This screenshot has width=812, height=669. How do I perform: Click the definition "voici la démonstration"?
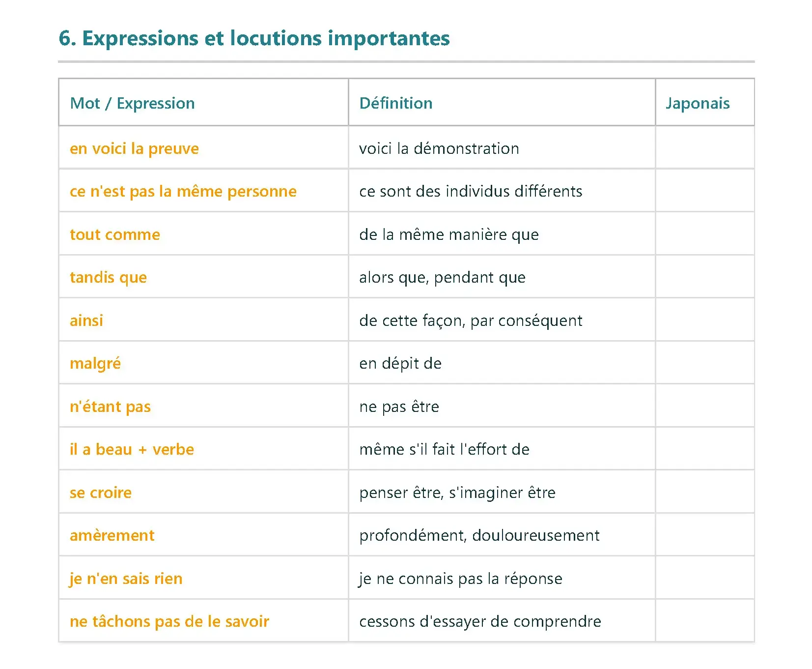pos(439,148)
